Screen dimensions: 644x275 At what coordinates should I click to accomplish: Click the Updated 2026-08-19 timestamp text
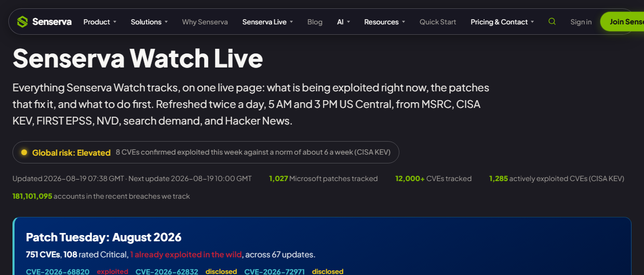[x=68, y=178]
